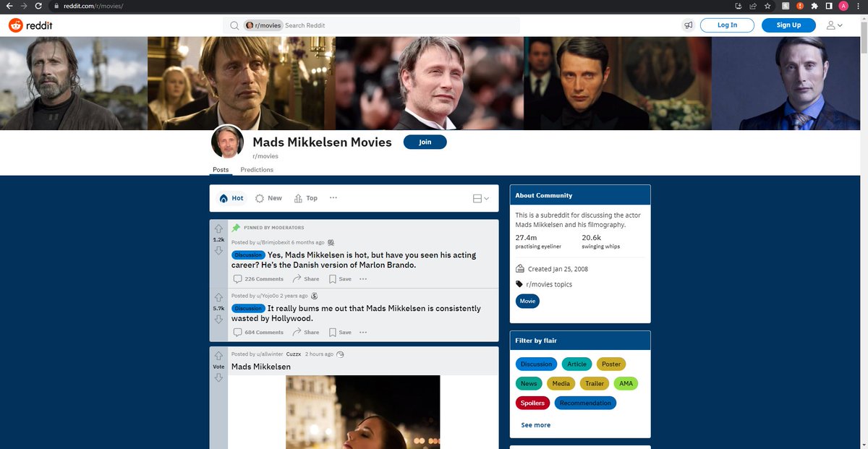The width and height of the screenshot is (868, 449).
Task: Click the Sign Up button
Action: pyautogui.click(x=788, y=25)
